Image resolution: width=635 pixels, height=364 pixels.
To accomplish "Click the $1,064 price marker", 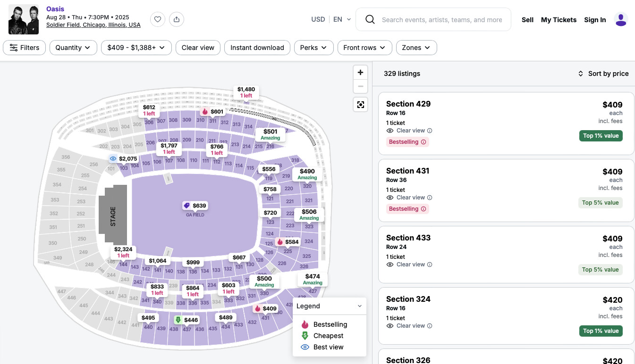I will (x=158, y=261).
